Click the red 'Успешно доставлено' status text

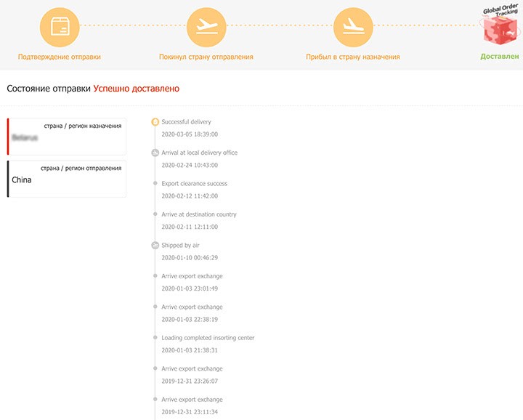point(137,89)
